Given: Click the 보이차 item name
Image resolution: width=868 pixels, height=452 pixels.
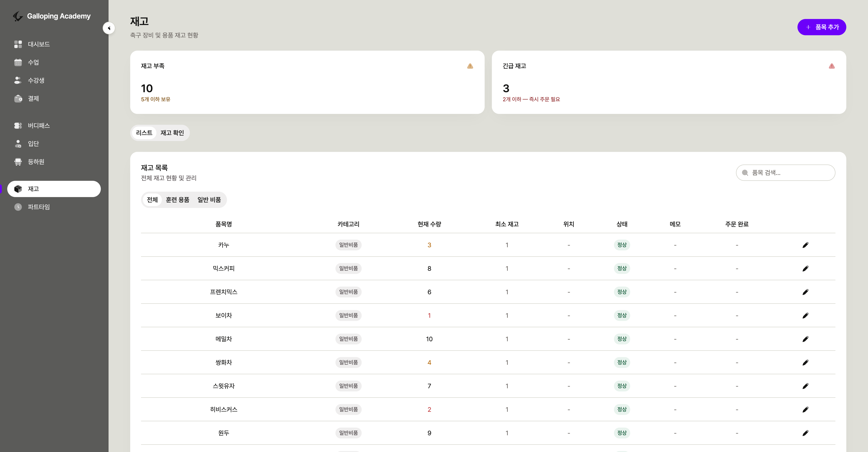Looking at the screenshot, I should coord(224,316).
